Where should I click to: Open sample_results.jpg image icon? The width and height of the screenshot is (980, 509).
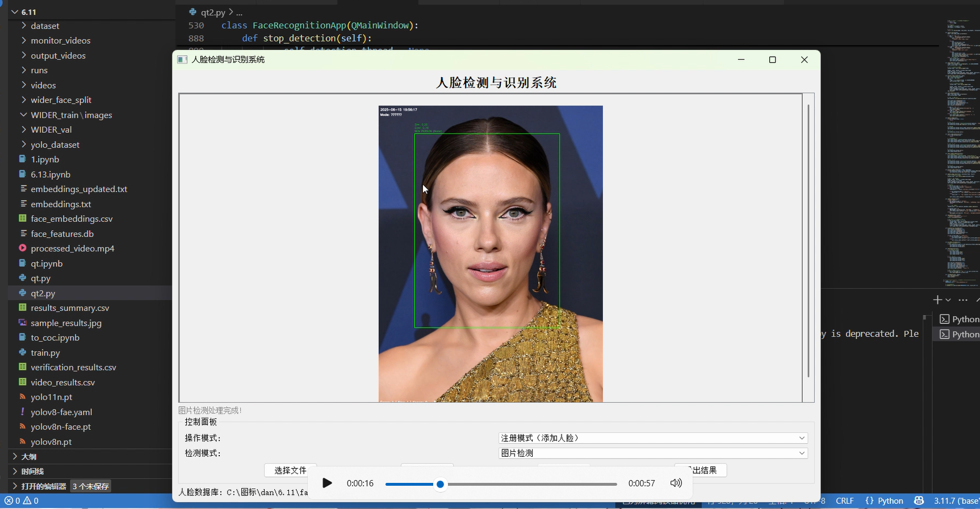click(23, 322)
